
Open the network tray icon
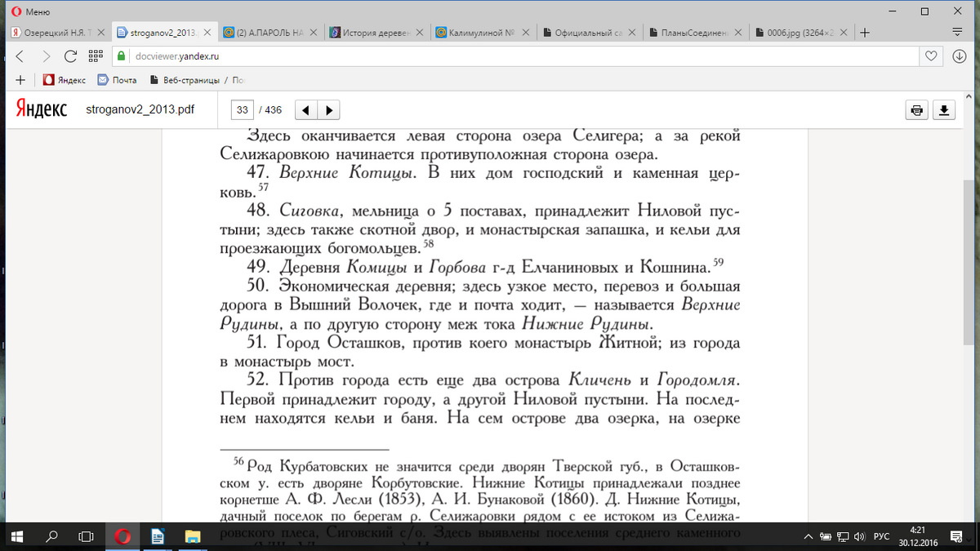(x=842, y=537)
